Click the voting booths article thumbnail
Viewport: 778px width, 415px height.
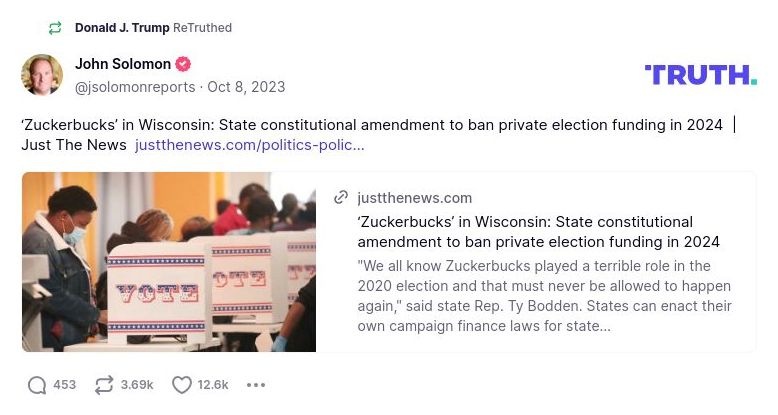point(169,262)
